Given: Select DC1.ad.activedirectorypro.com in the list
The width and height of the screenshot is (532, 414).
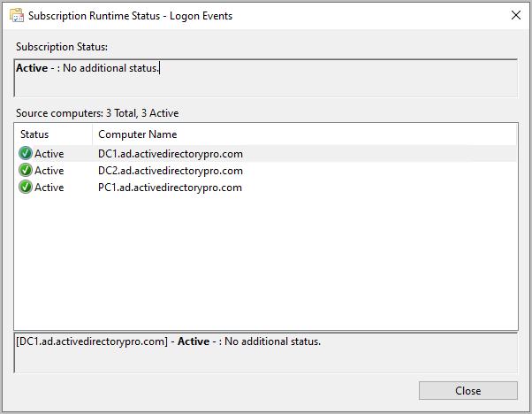Looking at the screenshot, I should (170, 154).
